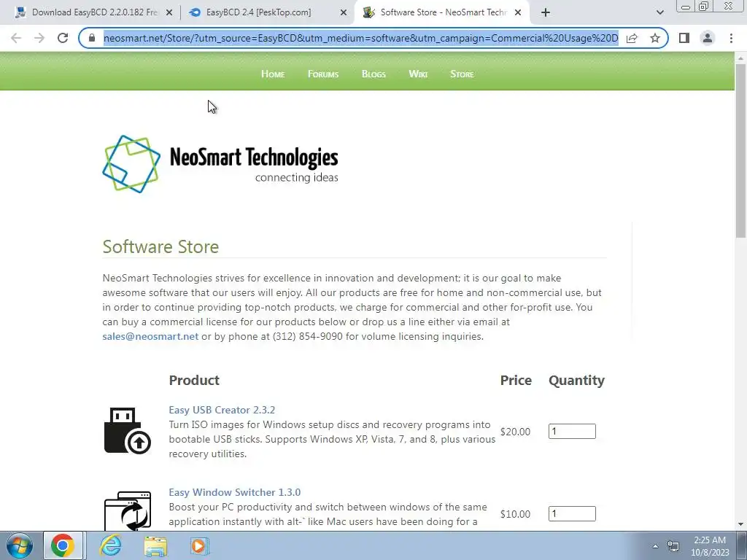Image resolution: width=747 pixels, height=560 pixels.
Task: Open the Windows Start menu
Action: point(19,545)
